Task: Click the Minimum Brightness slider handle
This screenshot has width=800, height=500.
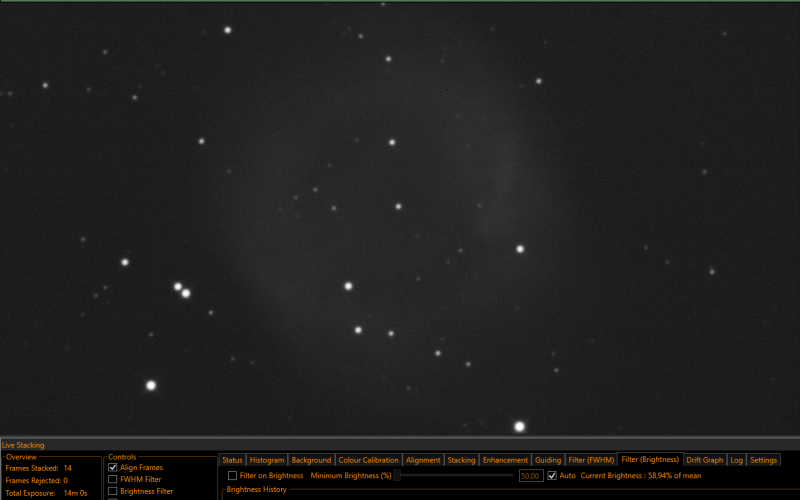Action: [397, 476]
